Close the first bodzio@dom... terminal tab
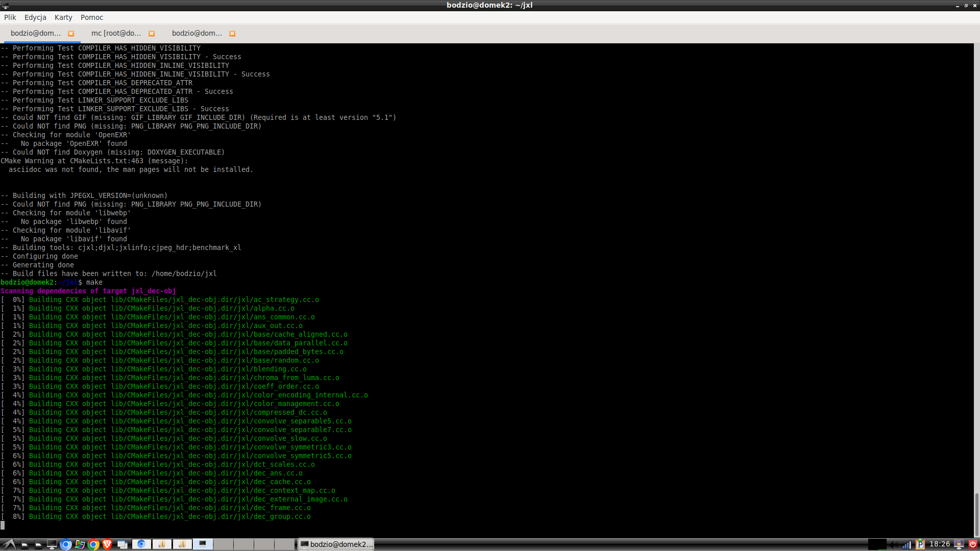 71,34
